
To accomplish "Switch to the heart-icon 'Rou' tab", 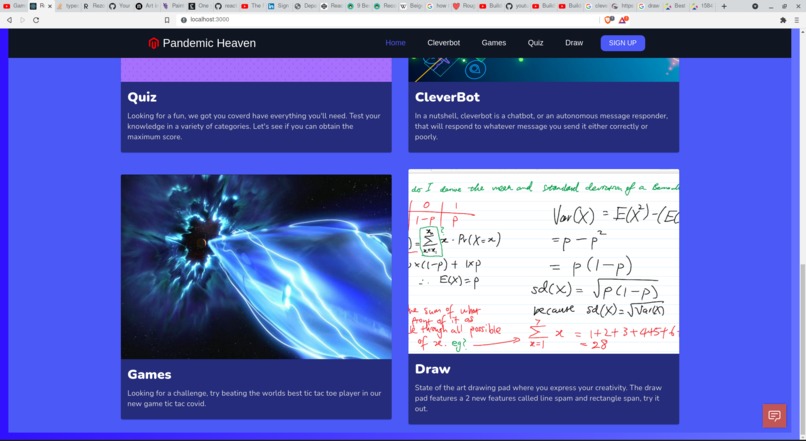I will (x=464, y=6).
